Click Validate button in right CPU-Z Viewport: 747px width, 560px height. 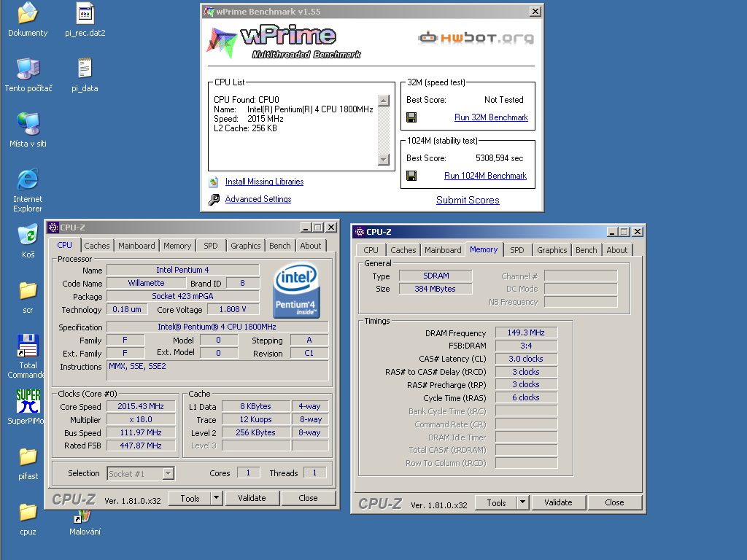[558, 502]
